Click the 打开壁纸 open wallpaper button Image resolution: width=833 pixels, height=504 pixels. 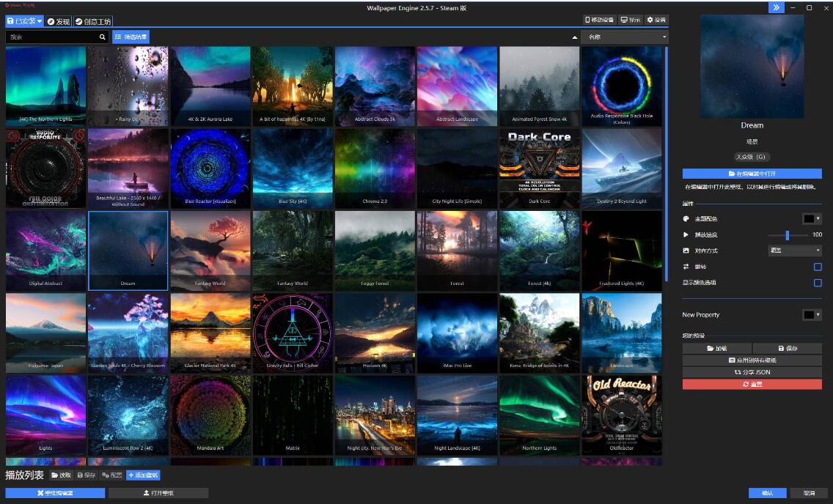click(x=158, y=493)
